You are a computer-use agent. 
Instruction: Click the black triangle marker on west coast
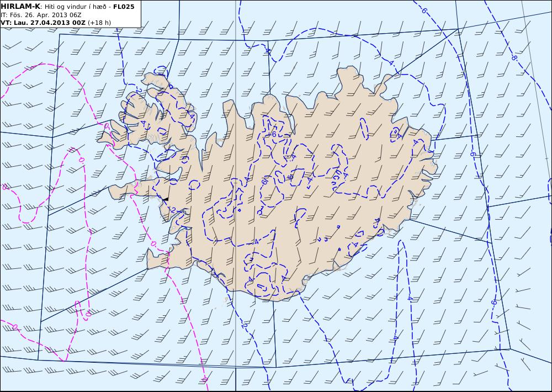click(166, 199)
